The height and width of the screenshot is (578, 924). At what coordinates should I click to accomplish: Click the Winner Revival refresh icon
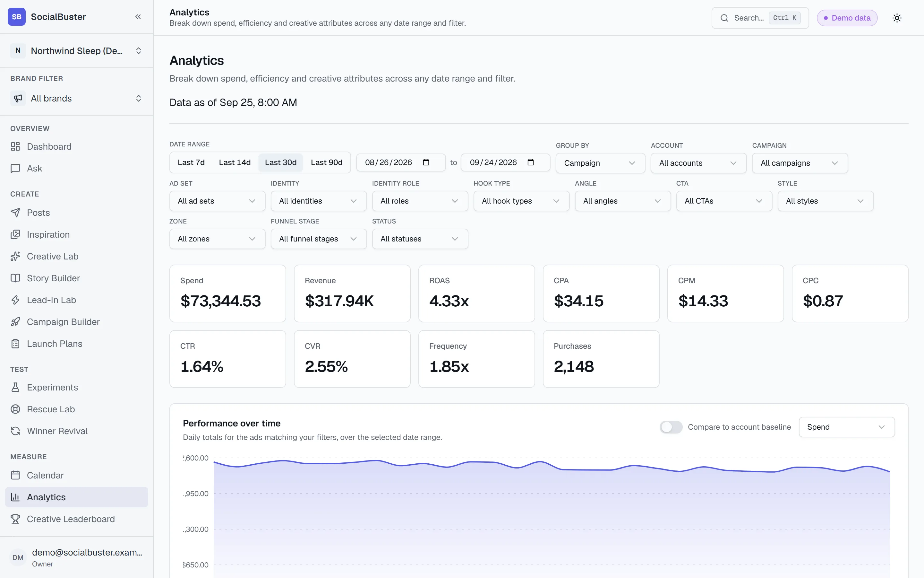(15, 431)
